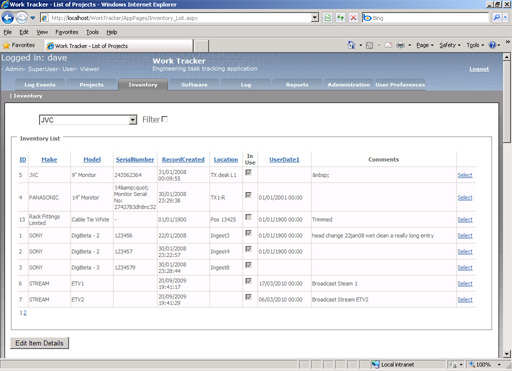This screenshot has width=512, height=371.
Task: Sort inventory by UserDate1 column header
Action: (284, 159)
